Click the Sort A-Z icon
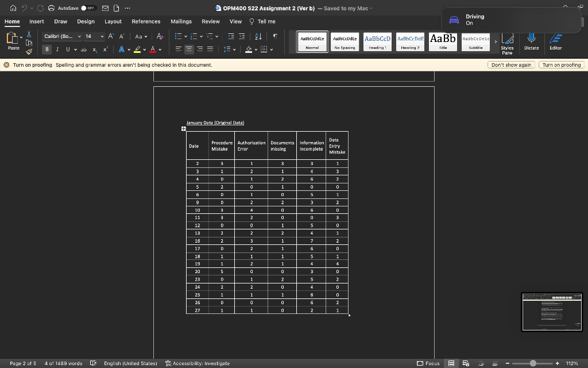 pyautogui.click(x=259, y=36)
